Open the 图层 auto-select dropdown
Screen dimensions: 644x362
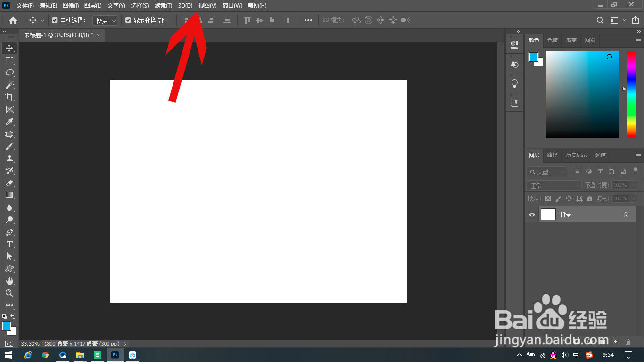click(x=104, y=20)
